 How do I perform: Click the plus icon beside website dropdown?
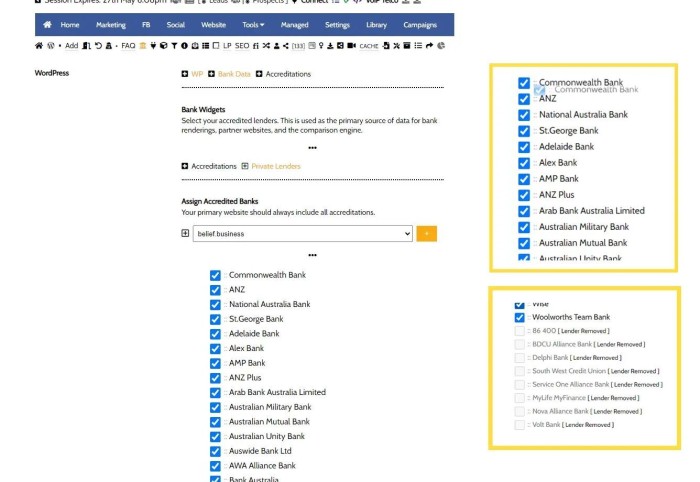click(x=185, y=233)
